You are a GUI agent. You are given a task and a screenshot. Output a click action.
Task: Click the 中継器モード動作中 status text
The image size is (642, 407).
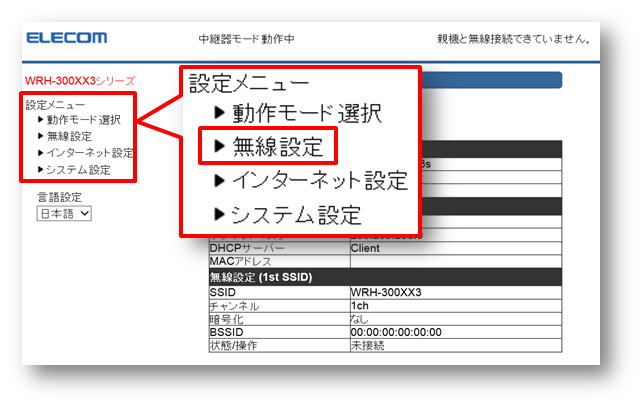tap(246, 39)
